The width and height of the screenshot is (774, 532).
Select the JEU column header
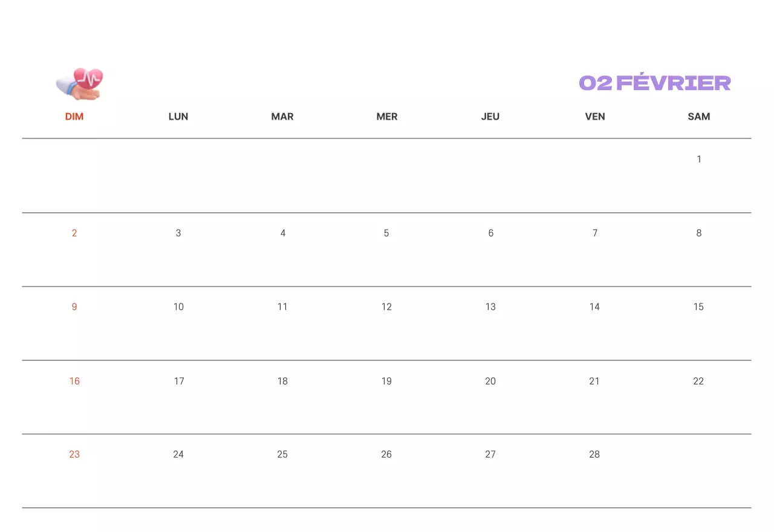point(490,117)
